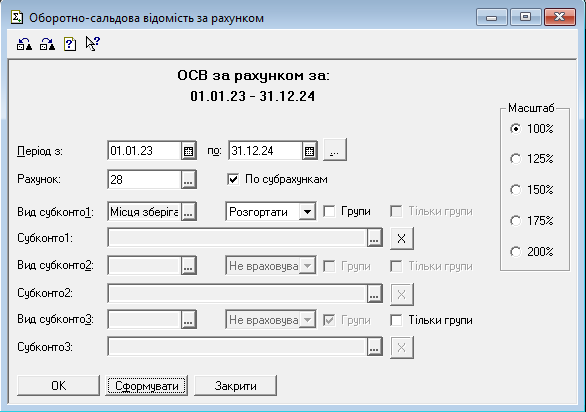Open calendar for the period end date
Viewport: 586px width, 412px height.
click(309, 151)
